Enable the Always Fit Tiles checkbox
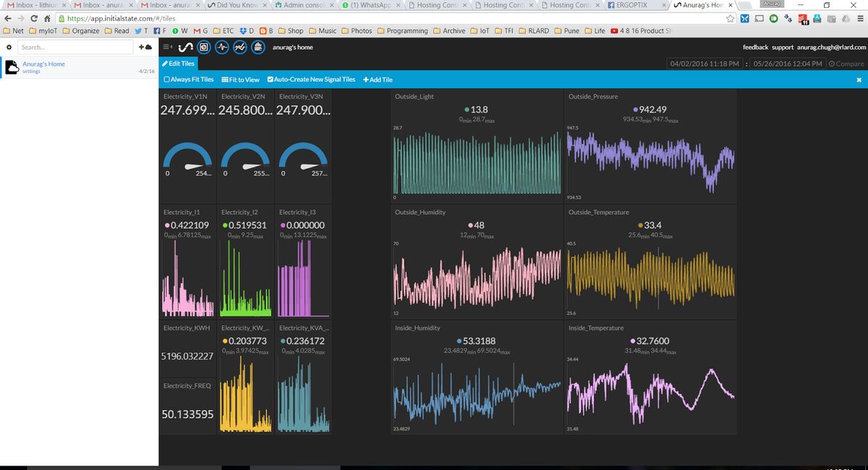Viewport: 868px width, 470px height. [167, 80]
